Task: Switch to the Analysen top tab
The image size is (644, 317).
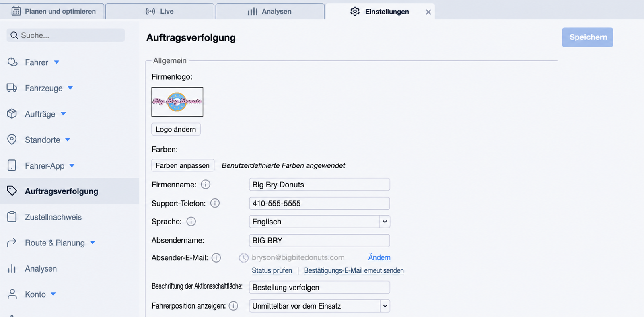Action: tap(270, 11)
